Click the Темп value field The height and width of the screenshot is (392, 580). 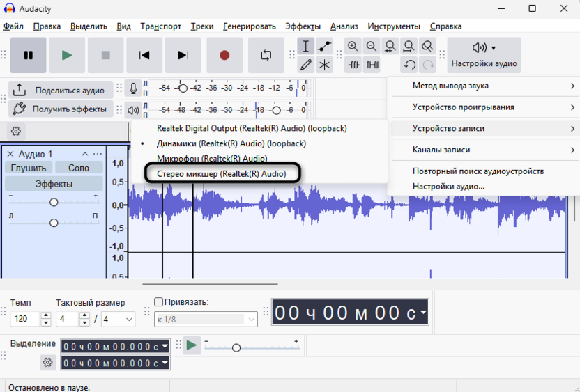point(25,319)
